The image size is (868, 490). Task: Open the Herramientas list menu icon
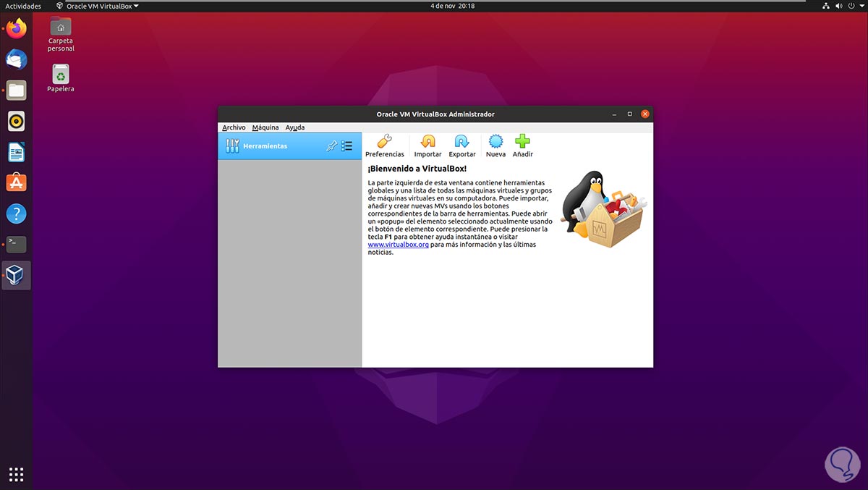(x=347, y=146)
